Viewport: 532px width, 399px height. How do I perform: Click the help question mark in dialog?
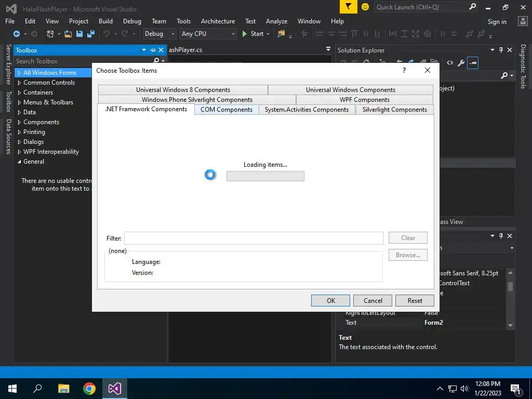pos(404,70)
